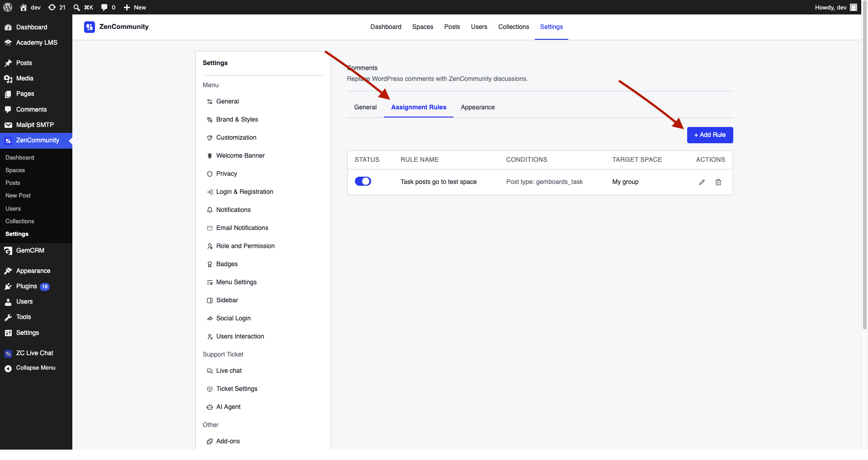Click the ZenCommunity logo icon in header

[x=90, y=27]
